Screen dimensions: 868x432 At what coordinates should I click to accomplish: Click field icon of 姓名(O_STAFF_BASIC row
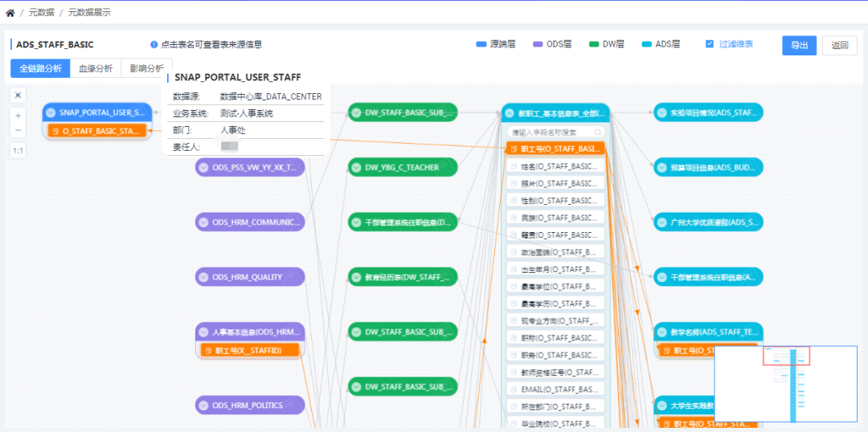[x=514, y=166]
